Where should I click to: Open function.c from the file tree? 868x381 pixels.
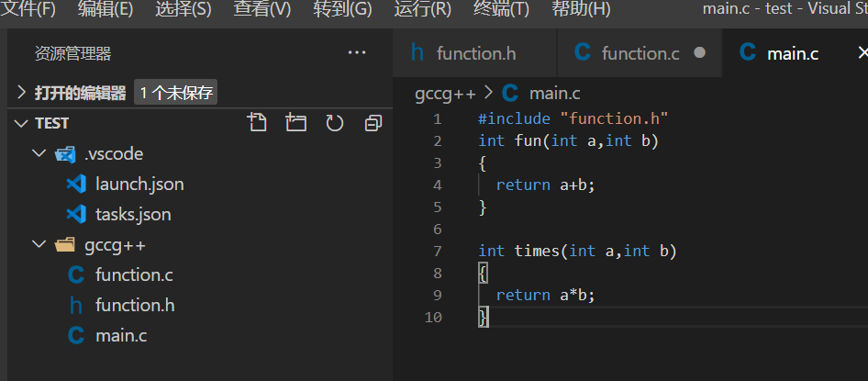point(134,275)
